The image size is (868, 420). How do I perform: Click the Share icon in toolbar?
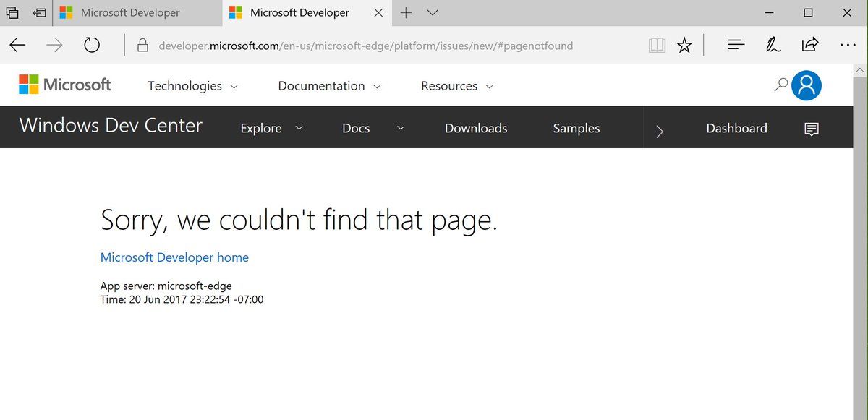tap(810, 46)
